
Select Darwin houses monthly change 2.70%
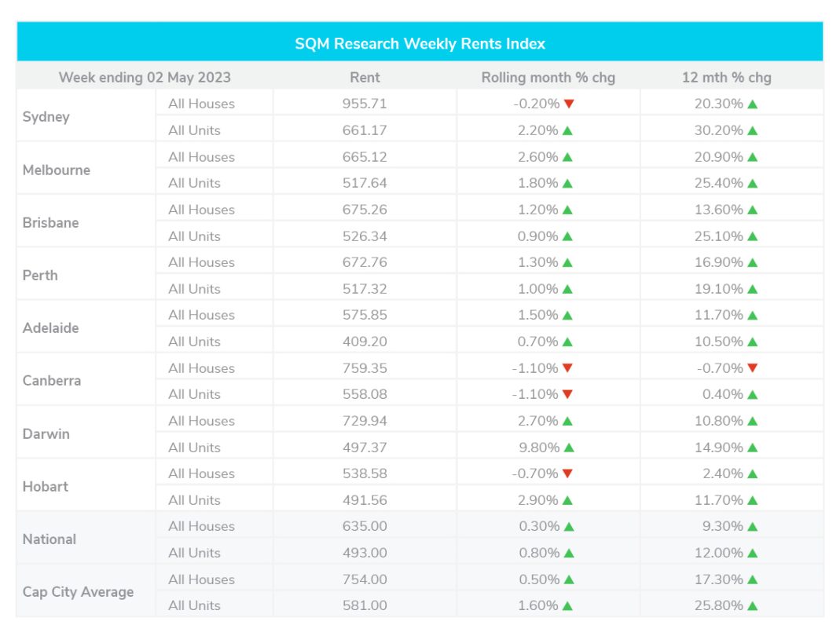pos(537,421)
